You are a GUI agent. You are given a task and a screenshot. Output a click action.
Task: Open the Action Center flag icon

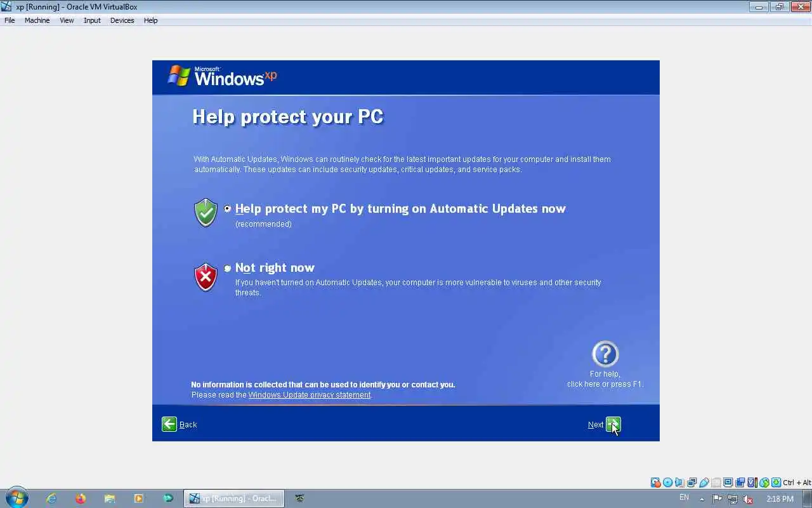(x=717, y=499)
